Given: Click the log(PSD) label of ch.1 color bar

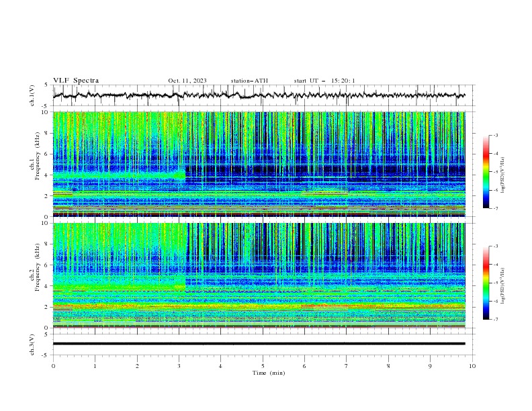Looking at the screenshot, I should pyautogui.click(x=503, y=175).
